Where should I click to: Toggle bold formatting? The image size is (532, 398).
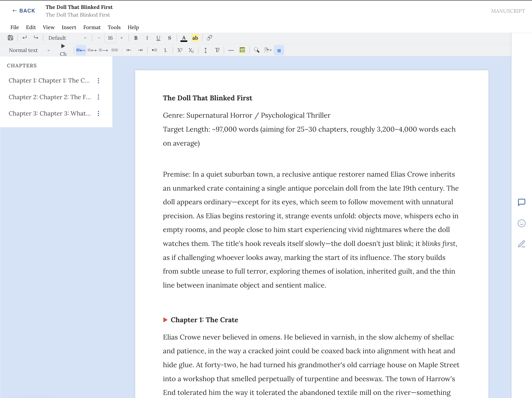[x=136, y=38]
